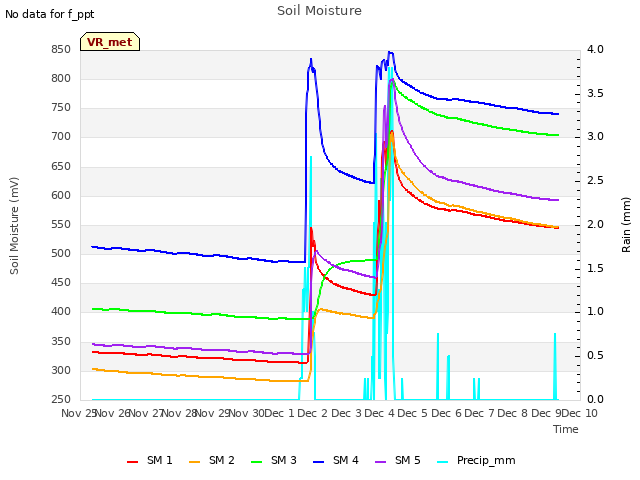This screenshot has width=640, height=480.
Task: Click the Dec 6 tick label
Action: pos(447,413)
